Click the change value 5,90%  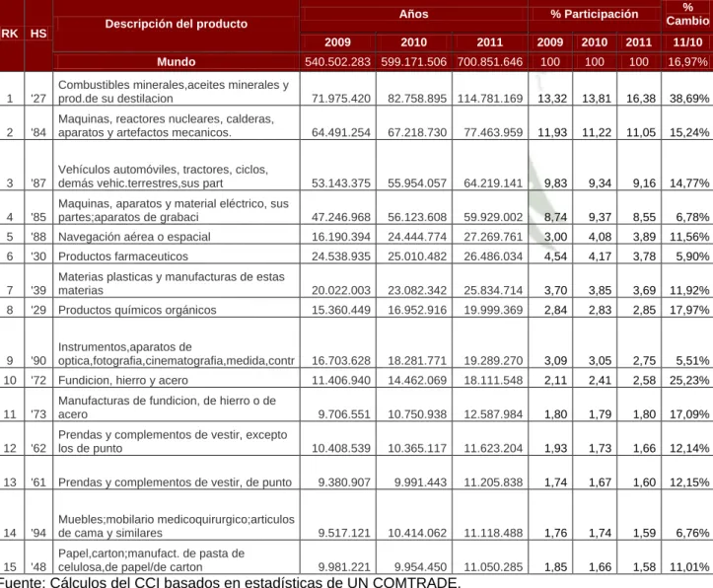click(692, 257)
